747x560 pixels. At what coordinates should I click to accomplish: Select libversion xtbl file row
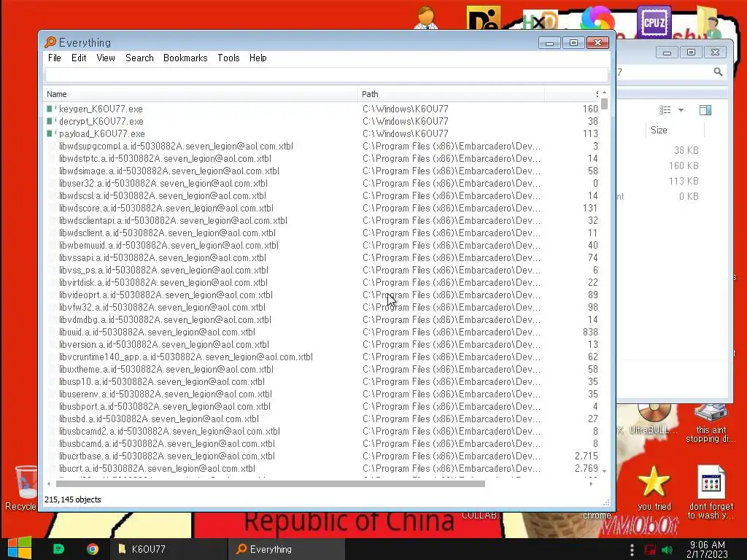[x=322, y=344]
